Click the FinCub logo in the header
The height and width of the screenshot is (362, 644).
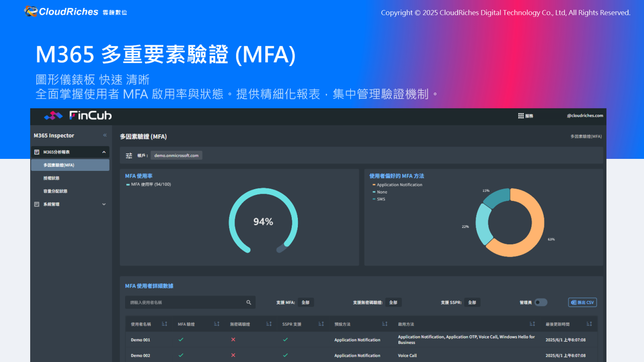(78, 116)
